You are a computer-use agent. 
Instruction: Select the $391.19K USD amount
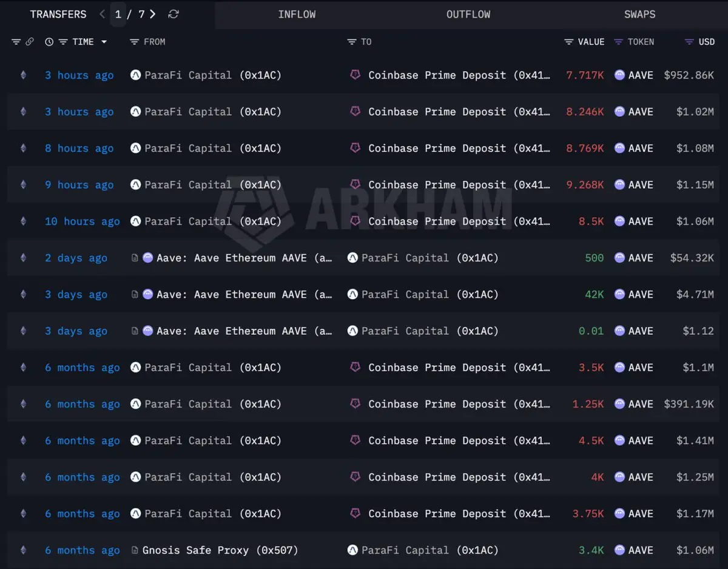689,404
